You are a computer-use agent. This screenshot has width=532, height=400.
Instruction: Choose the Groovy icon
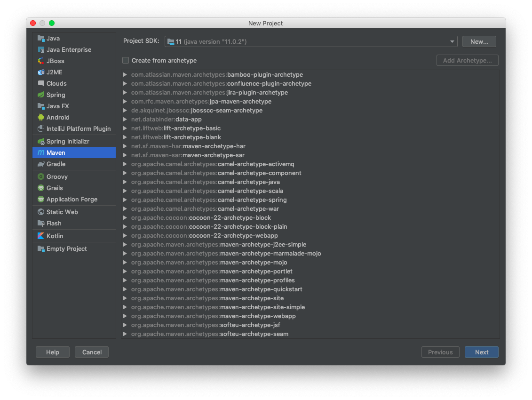pyautogui.click(x=41, y=176)
